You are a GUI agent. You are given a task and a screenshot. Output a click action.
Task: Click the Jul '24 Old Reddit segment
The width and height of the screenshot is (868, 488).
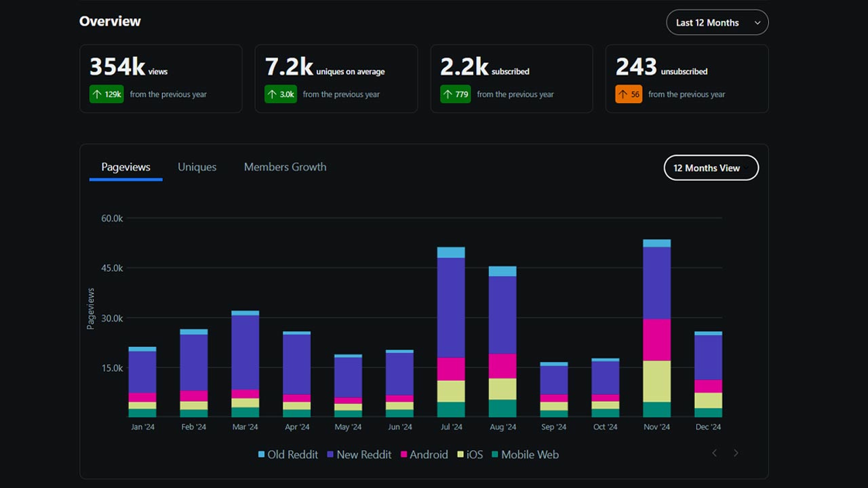451,253
